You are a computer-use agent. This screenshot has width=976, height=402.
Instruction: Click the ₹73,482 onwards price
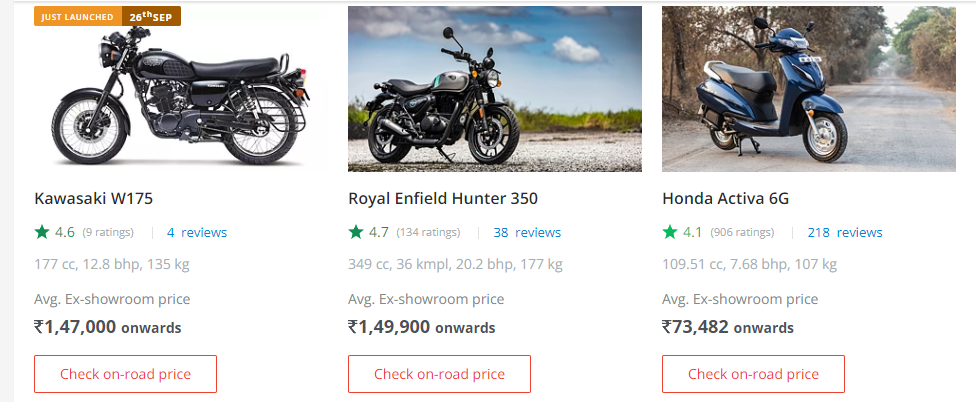727,326
